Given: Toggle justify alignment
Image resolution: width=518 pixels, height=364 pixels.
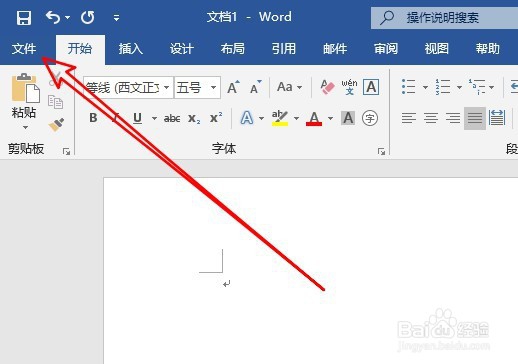Looking at the screenshot, I should click(x=475, y=118).
